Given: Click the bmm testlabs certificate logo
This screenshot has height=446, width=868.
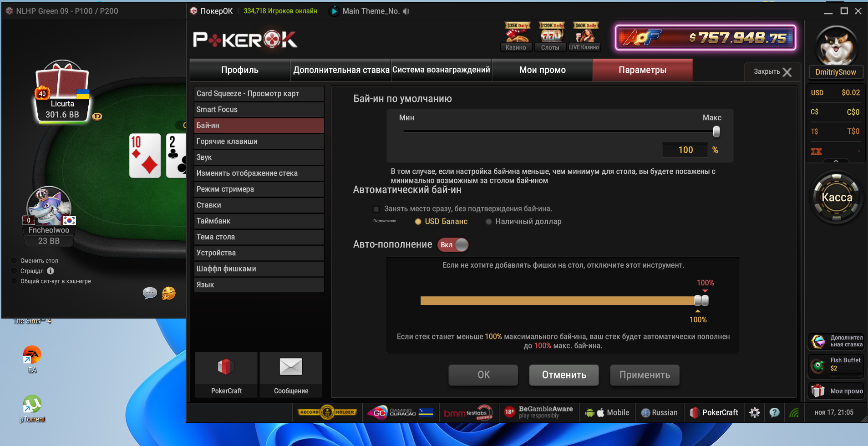Looking at the screenshot, I should pos(468,412).
